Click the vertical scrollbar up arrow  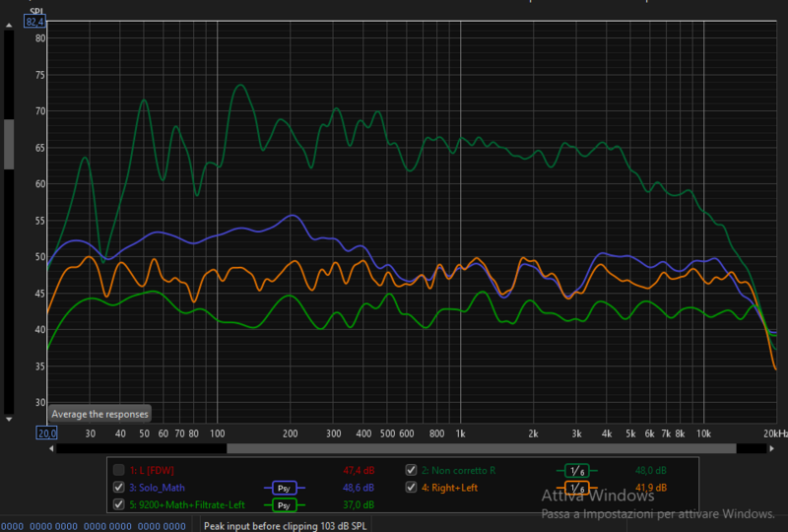(x=10, y=24)
